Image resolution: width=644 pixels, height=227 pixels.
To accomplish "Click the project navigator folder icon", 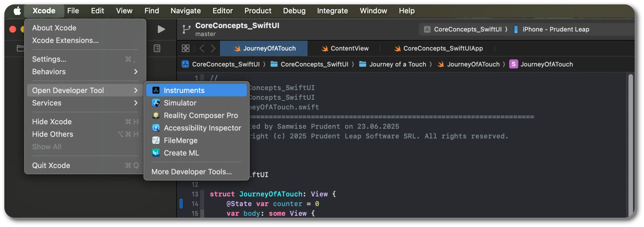I will point(20,48).
